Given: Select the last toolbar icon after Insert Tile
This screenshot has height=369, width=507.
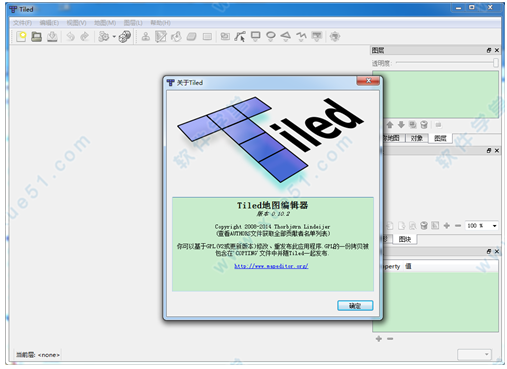Looking at the screenshot, I should pyautogui.click(x=335, y=36).
